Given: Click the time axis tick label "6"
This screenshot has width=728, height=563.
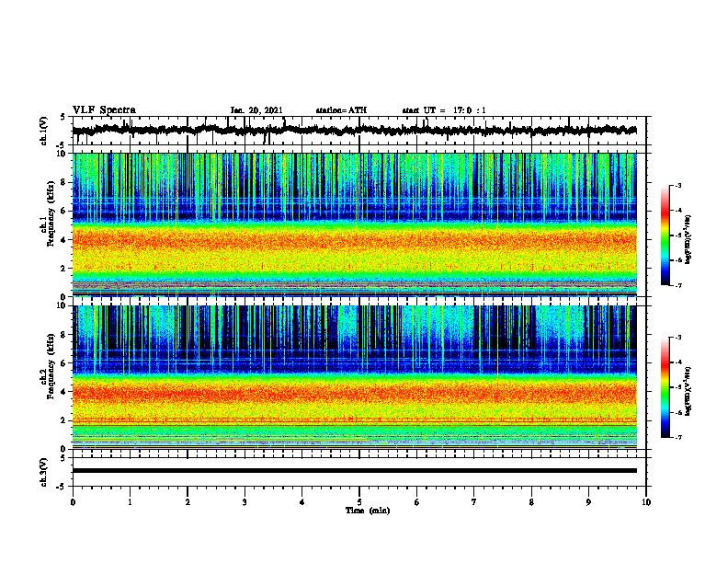Looking at the screenshot, I should [x=417, y=502].
